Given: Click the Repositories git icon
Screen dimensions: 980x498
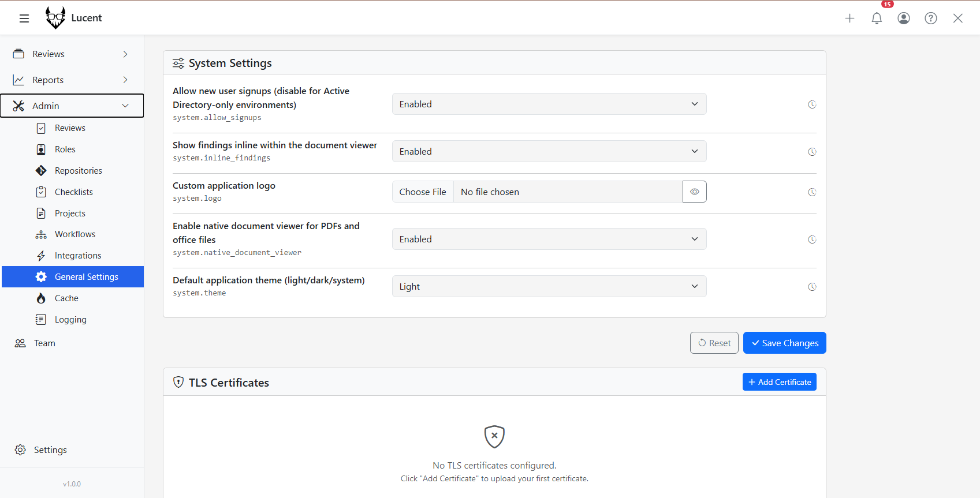Looking at the screenshot, I should pyautogui.click(x=41, y=171).
